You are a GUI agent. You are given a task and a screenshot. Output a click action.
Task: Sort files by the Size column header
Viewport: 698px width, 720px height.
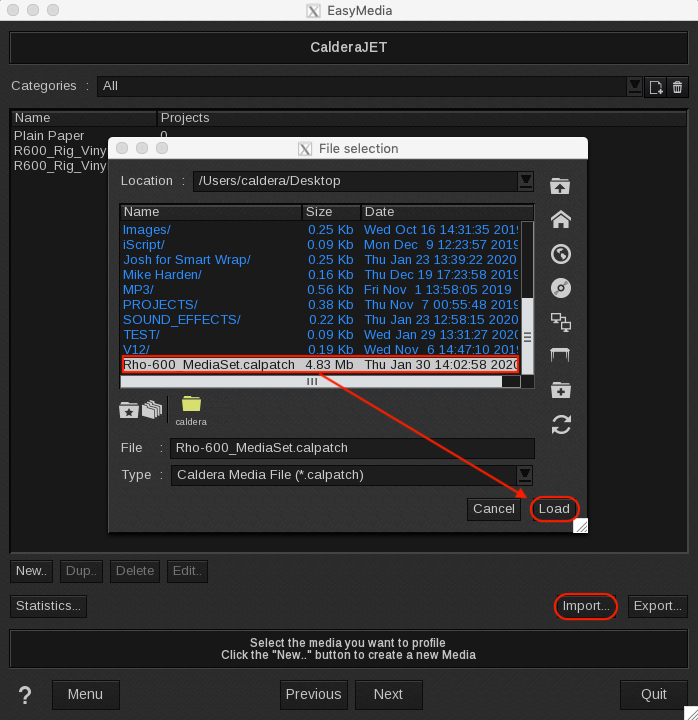tap(331, 212)
